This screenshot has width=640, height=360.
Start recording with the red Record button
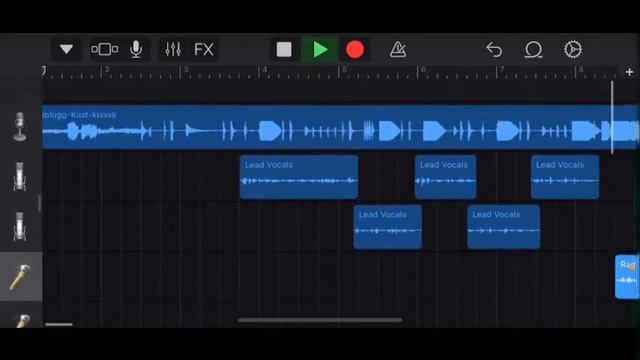[x=355, y=49]
